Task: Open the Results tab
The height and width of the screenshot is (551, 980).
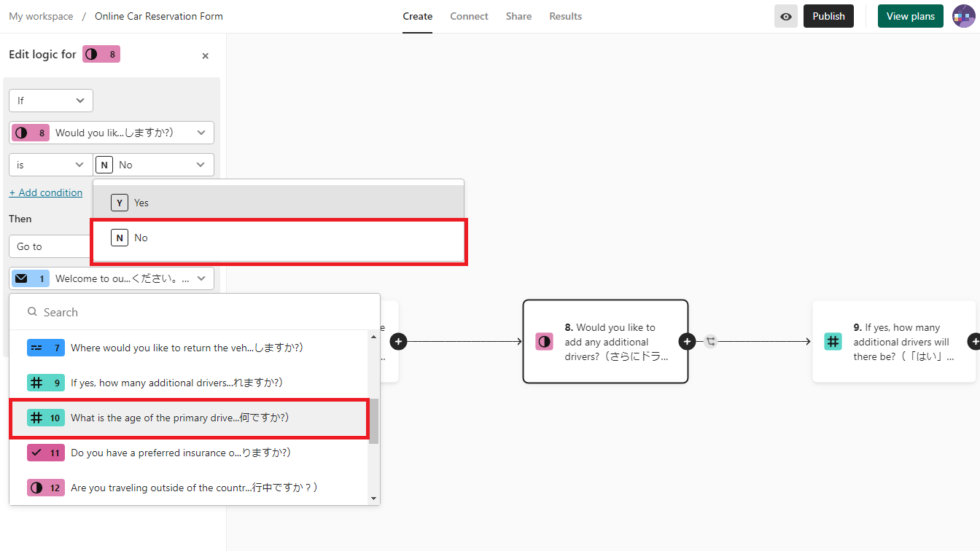Action: (565, 16)
